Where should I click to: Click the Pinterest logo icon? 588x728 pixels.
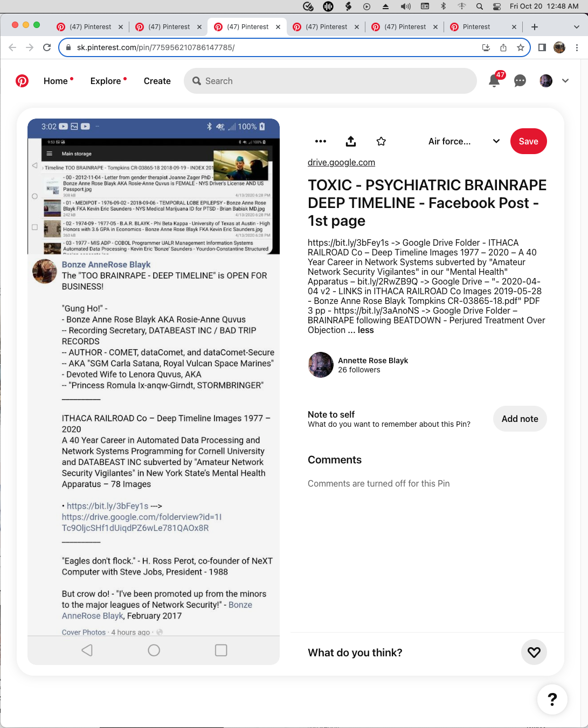(22, 81)
